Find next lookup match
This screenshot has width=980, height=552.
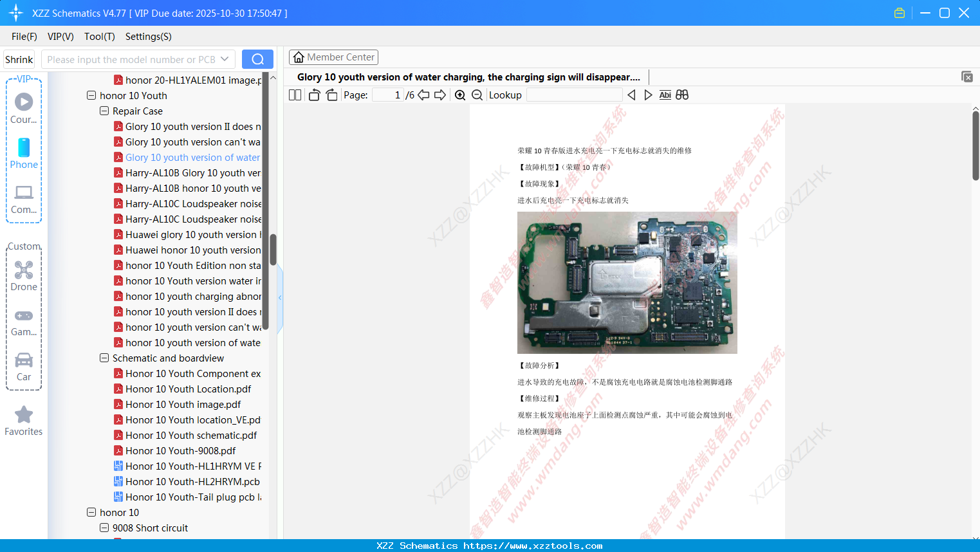click(x=648, y=95)
